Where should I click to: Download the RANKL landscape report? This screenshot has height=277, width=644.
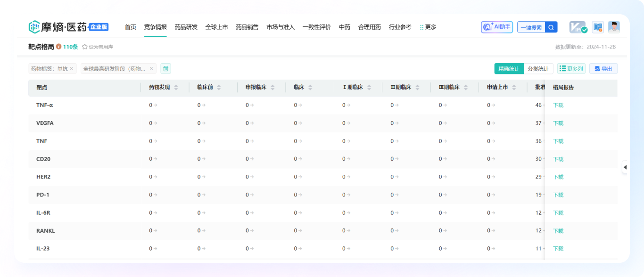[558, 231]
